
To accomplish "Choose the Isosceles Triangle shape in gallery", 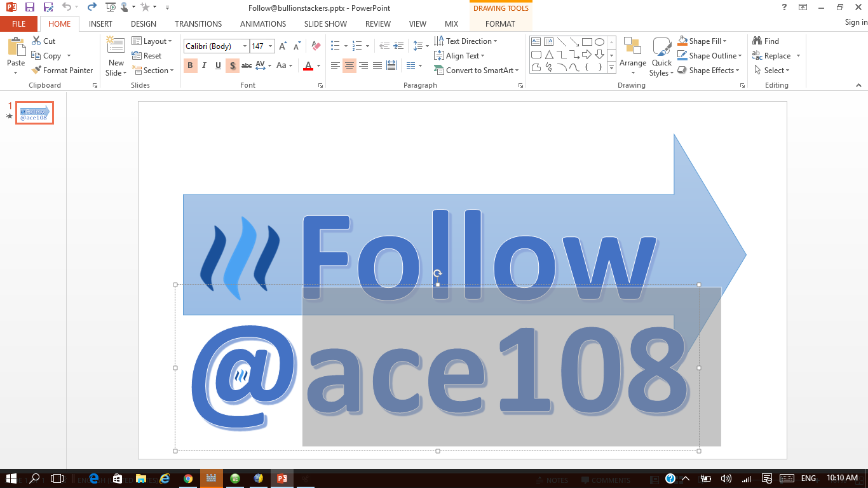I will point(548,55).
